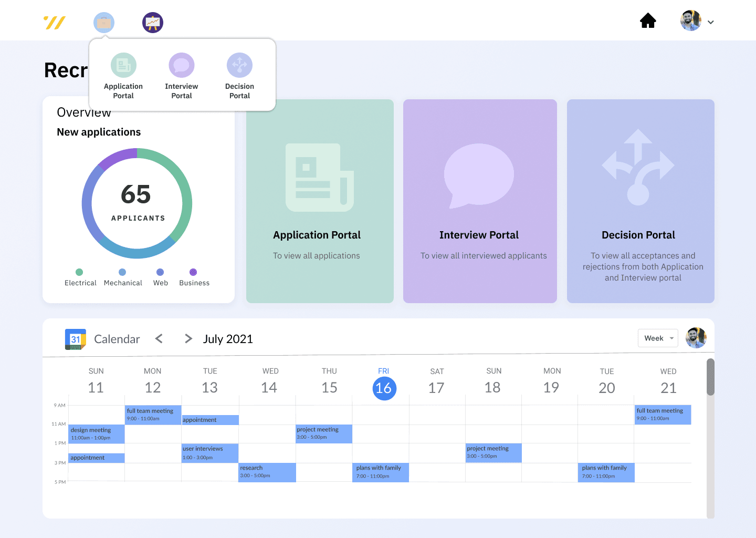
Task: Select Tuesday 13 in the calendar
Action: tap(210, 388)
